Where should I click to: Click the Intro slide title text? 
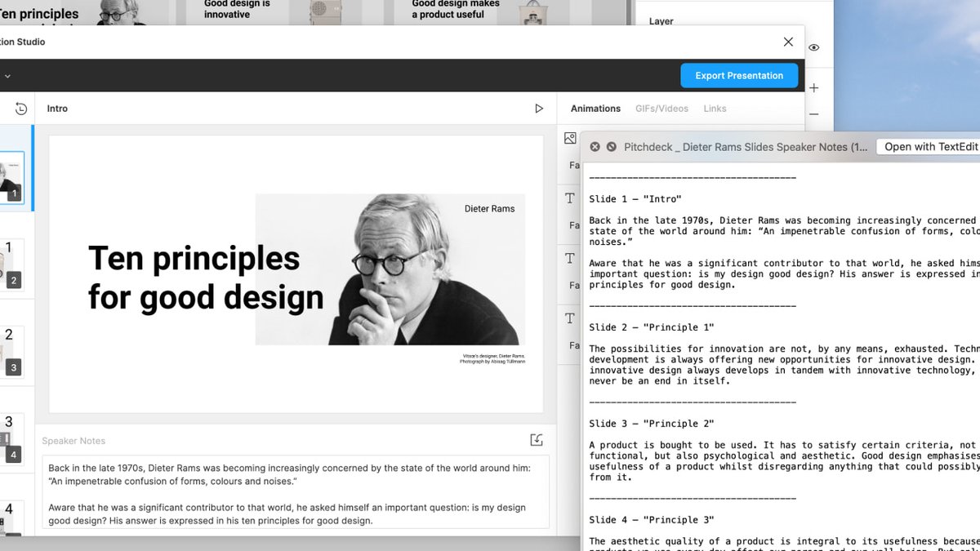(57, 109)
